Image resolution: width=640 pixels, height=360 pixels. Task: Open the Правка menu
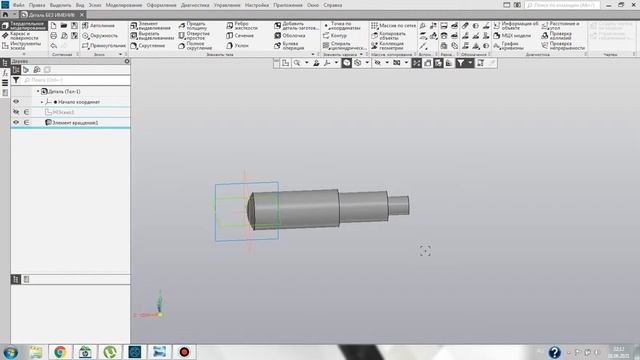pos(37,5)
